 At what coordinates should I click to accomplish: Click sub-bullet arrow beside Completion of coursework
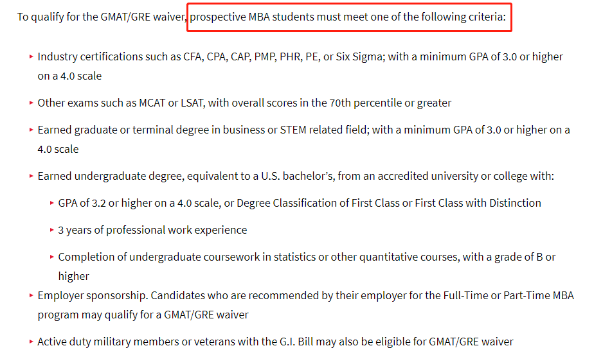[x=51, y=257]
